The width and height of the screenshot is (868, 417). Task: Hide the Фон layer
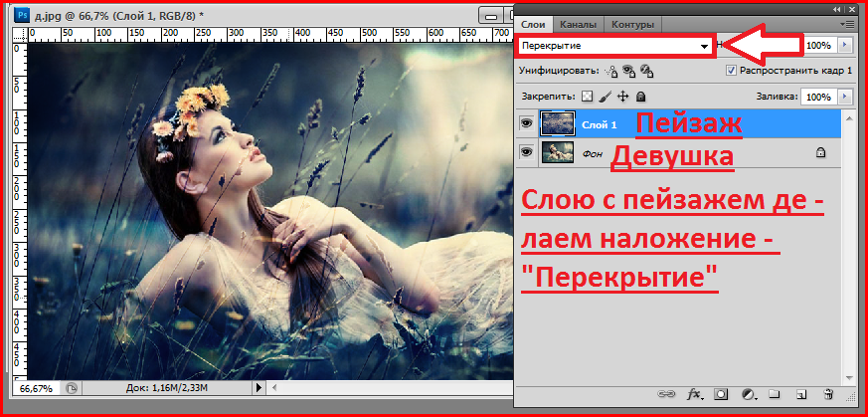[x=526, y=151]
